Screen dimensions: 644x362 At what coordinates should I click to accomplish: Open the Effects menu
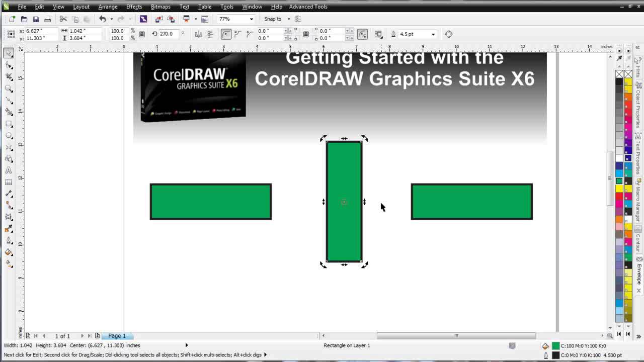134,7
